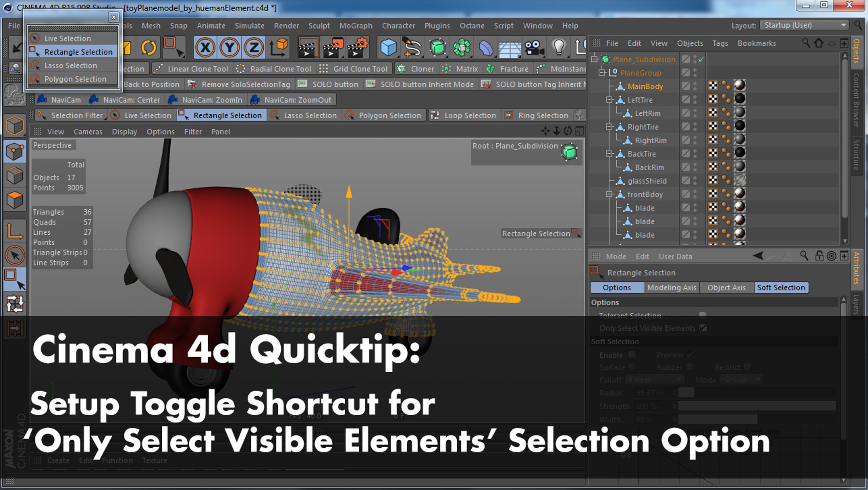The height and width of the screenshot is (490, 868).
Task: Toggle Only Select Visible Elements checkbox
Action: [x=703, y=328]
